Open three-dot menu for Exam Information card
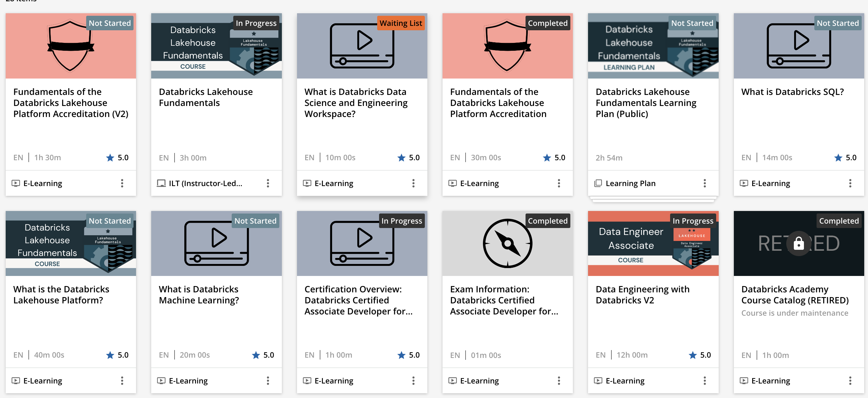The image size is (868, 398). tap(559, 380)
